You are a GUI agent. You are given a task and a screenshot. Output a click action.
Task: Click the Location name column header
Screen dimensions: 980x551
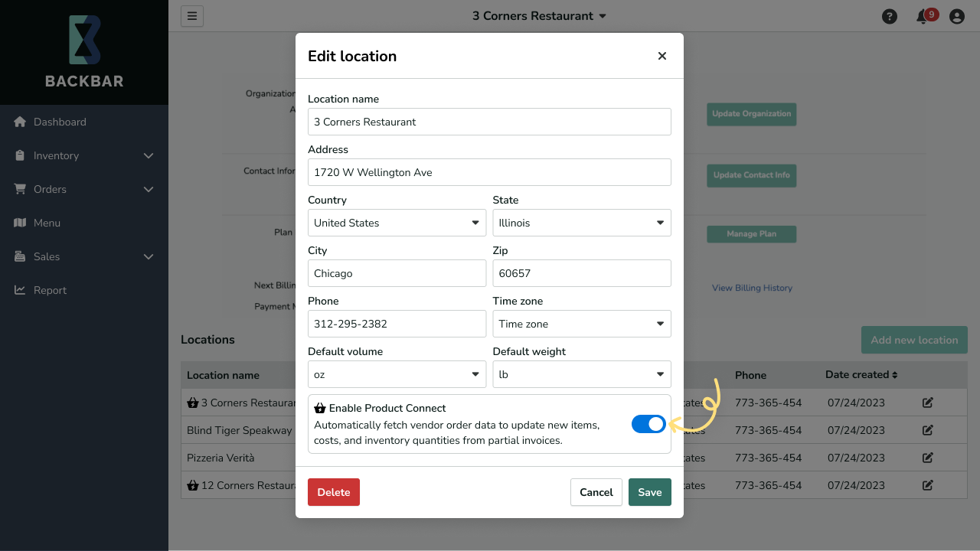(223, 375)
